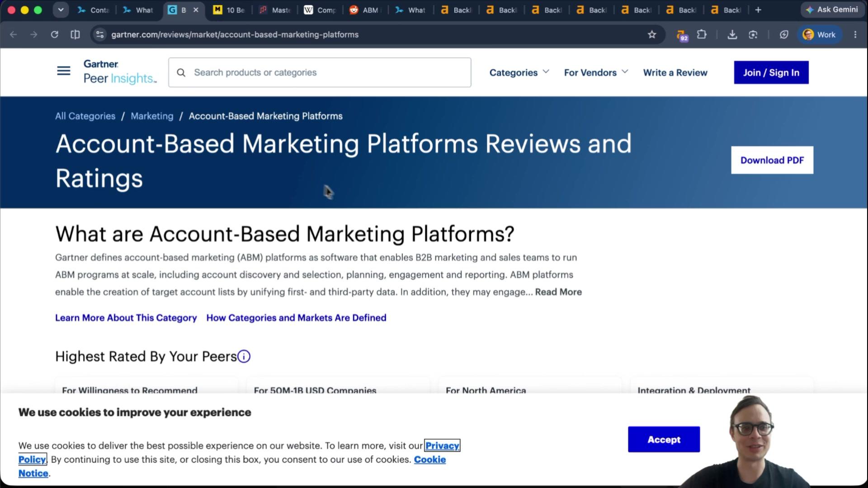Image resolution: width=868 pixels, height=488 pixels.
Task: Download the PDF report
Action: pyautogui.click(x=772, y=160)
